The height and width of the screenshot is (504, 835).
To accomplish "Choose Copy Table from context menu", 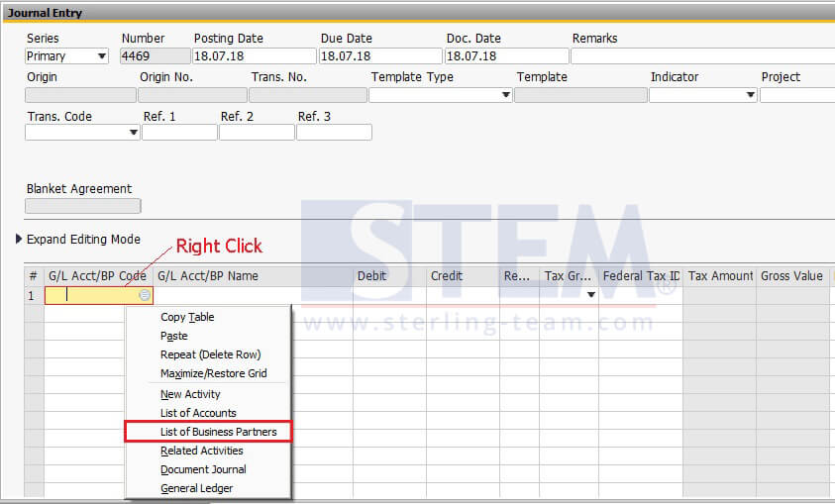I will pyautogui.click(x=187, y=317).
